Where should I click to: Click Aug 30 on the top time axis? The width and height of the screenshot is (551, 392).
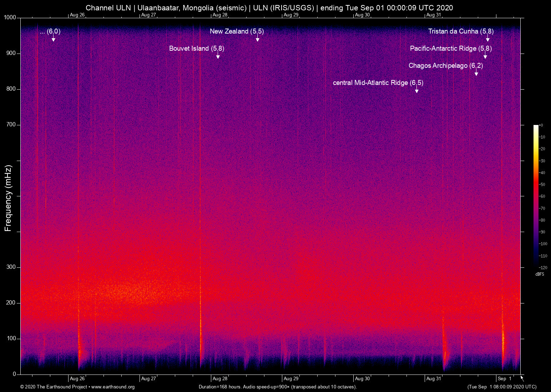tap(362, 15)
